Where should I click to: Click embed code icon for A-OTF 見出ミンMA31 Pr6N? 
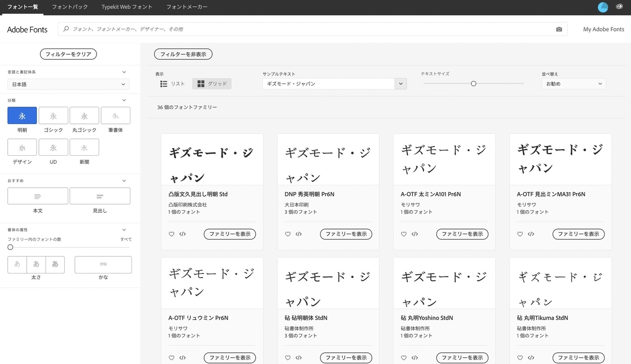[531, 234]
